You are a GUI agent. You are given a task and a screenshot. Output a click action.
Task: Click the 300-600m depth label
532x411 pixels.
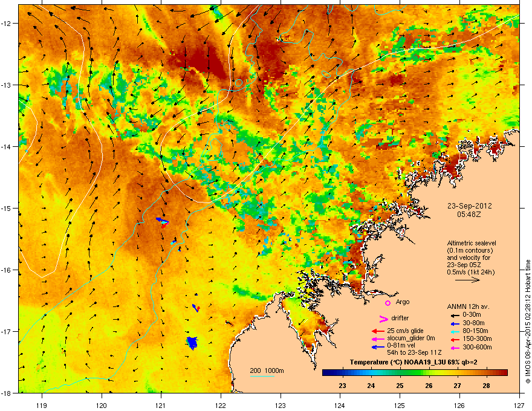[x=477, y=348]
